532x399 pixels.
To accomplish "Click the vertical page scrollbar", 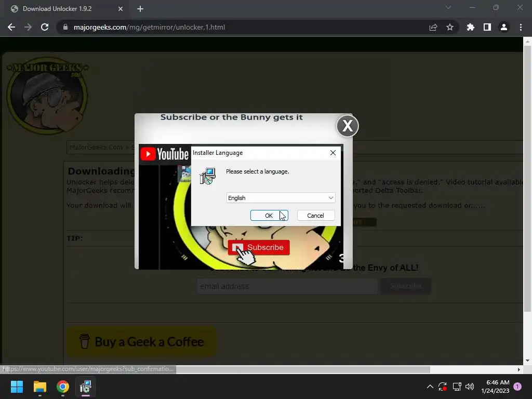I will coord(527,178).
